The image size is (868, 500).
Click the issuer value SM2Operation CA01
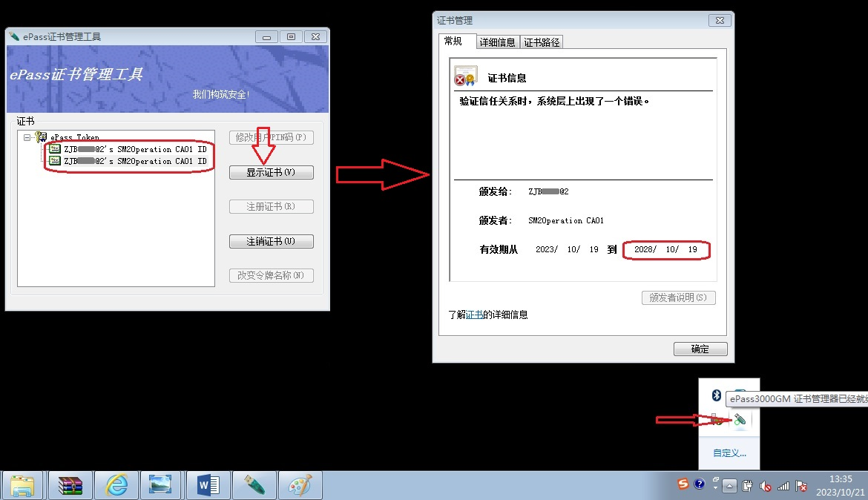566,220
